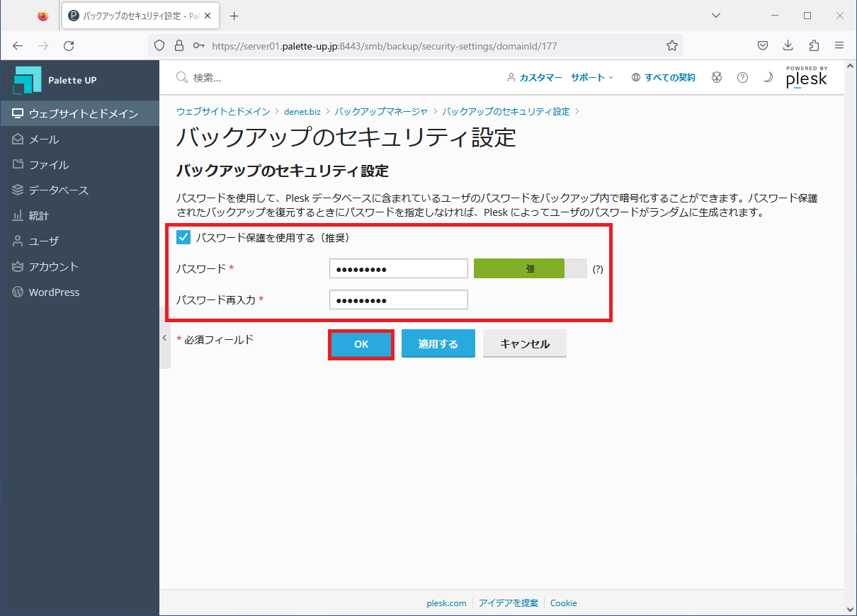Open Firefox application menu

[839, 45]
